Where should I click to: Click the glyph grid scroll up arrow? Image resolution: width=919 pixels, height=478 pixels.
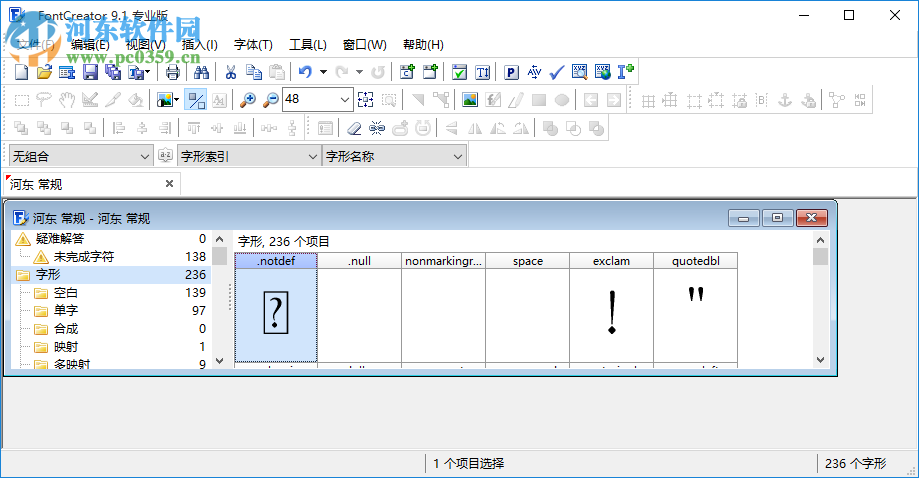click(x=821, y=240)
